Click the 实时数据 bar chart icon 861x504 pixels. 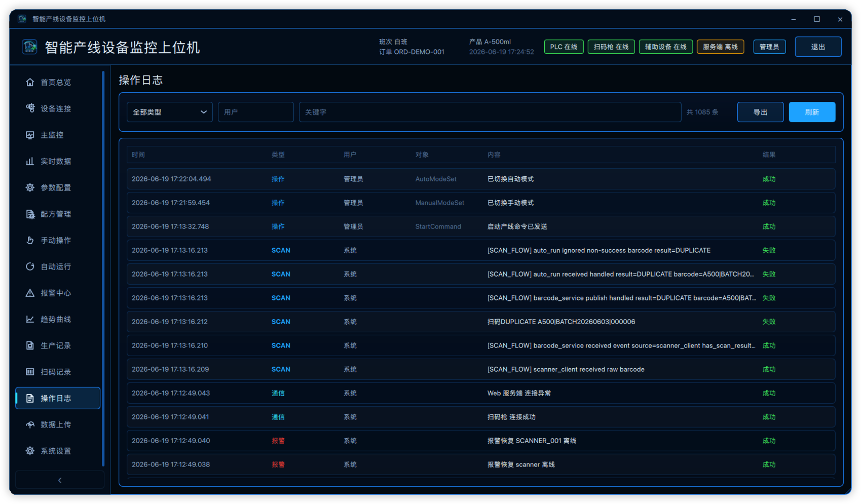coord(30,161)
